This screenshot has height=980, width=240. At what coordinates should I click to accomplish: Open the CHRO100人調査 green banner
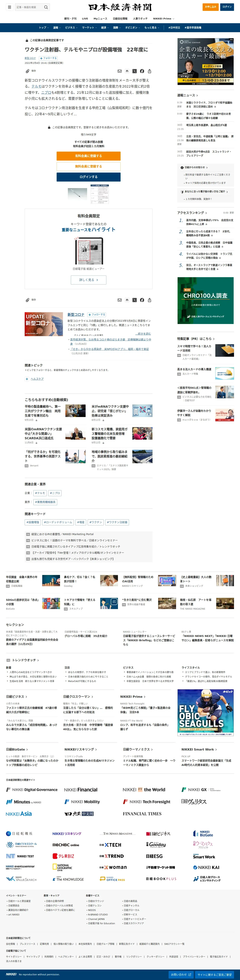[x=205, y=301]
